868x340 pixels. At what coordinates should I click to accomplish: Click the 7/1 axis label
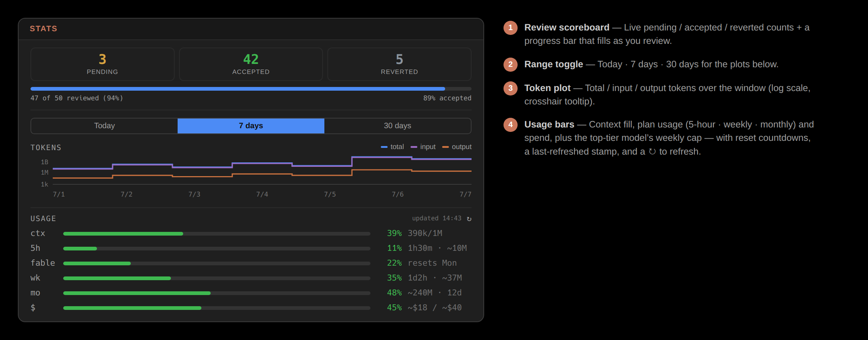[x=59, y=194]
